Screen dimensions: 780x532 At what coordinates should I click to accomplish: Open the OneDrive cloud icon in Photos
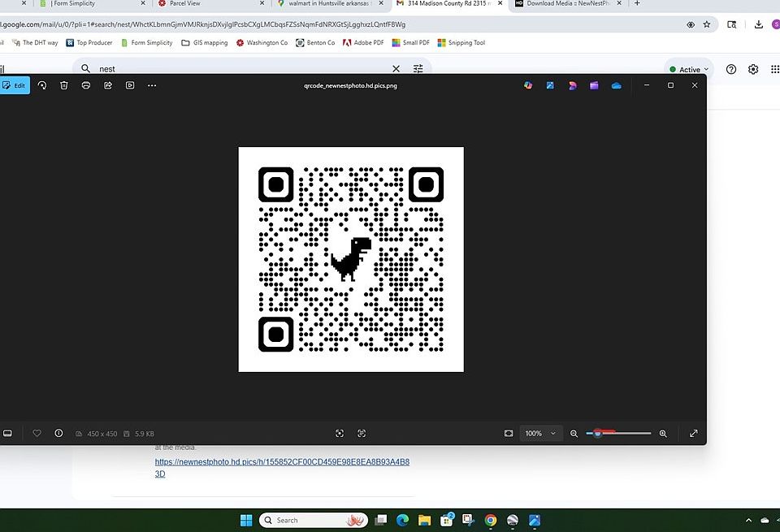[616, 85]
